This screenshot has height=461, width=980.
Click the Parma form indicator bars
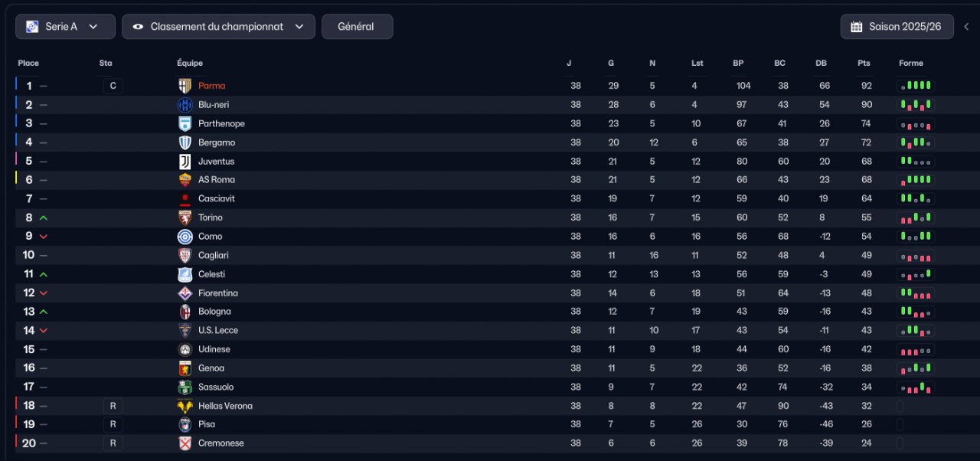[916, 86]
